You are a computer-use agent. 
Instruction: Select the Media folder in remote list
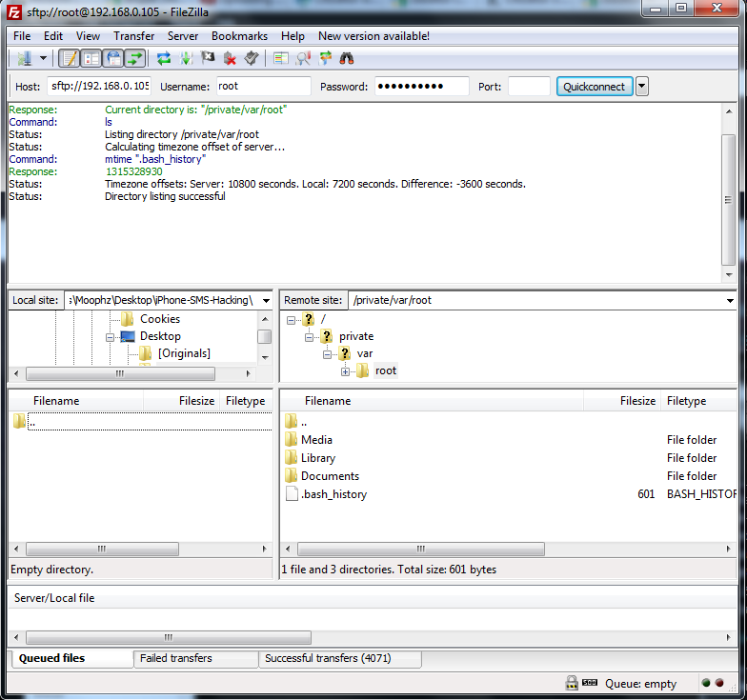[x=316, y=440]
